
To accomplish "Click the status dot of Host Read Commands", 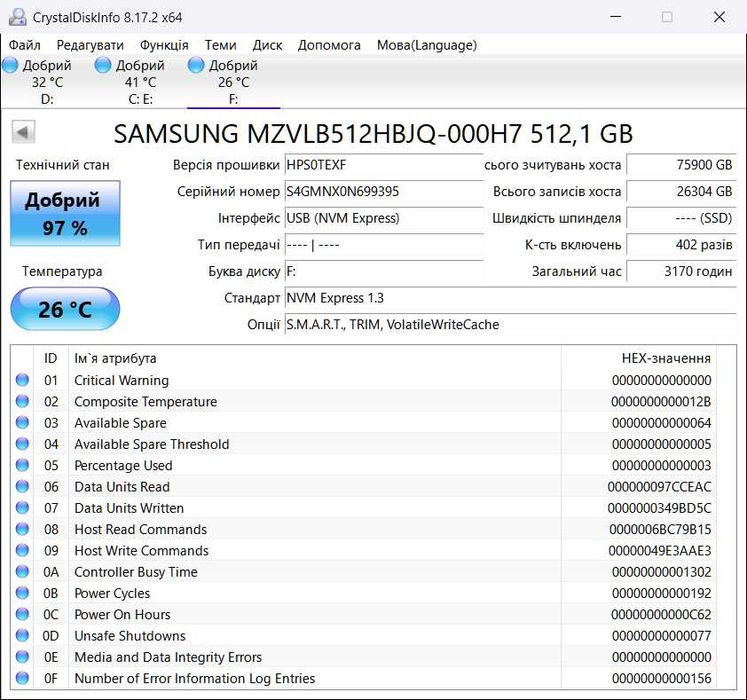I will [22, 529].
